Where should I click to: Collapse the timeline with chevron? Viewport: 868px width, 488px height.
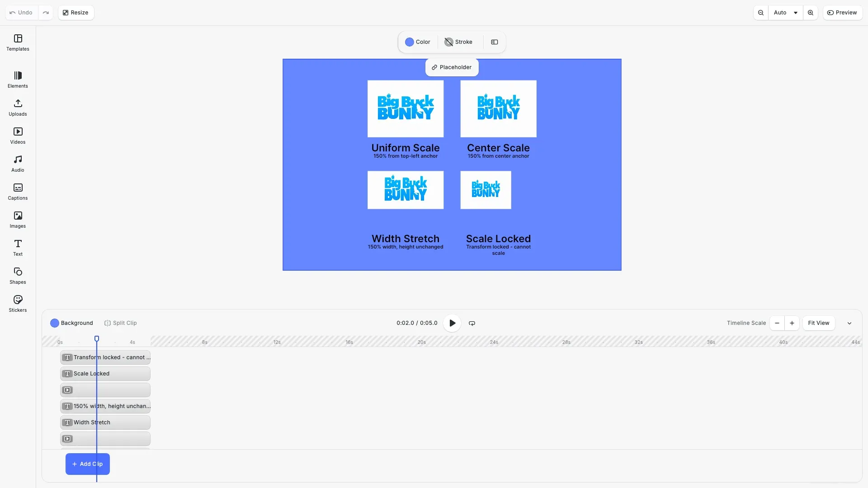point(849,323)
